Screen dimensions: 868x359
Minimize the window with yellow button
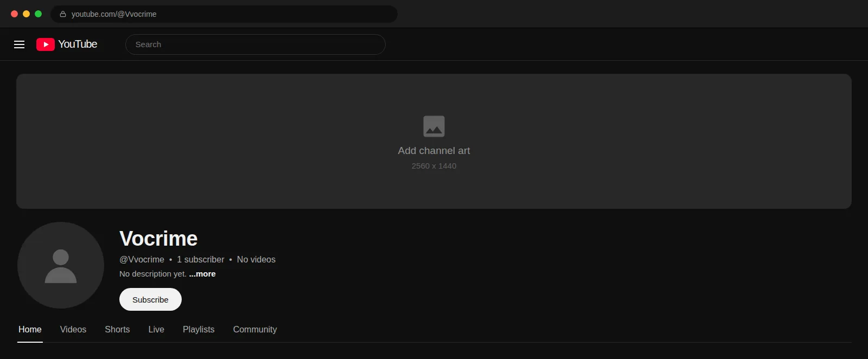(x=27, y=14)
